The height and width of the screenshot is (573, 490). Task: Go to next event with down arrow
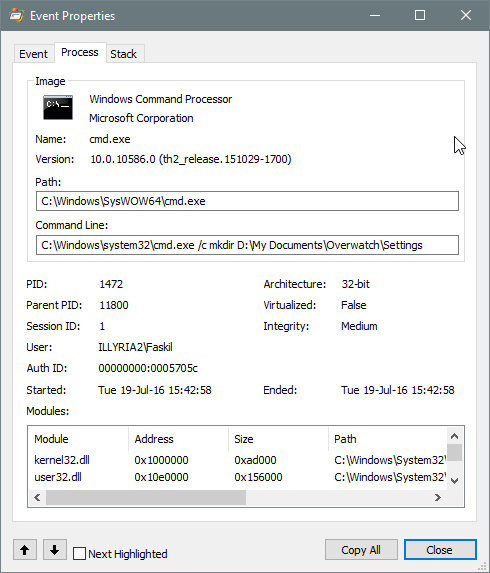click(55, 549)
